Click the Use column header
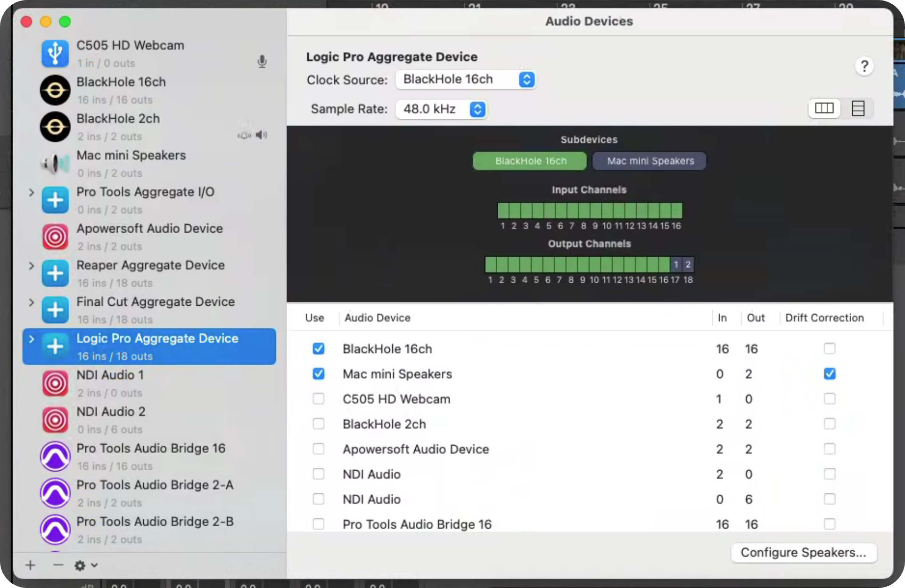This screenshot has width=905, height=588. [314, 318]
